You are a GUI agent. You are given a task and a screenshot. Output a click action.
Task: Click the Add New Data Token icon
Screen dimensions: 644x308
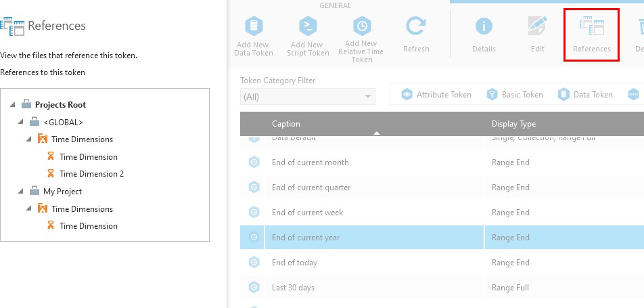point(254,26)
